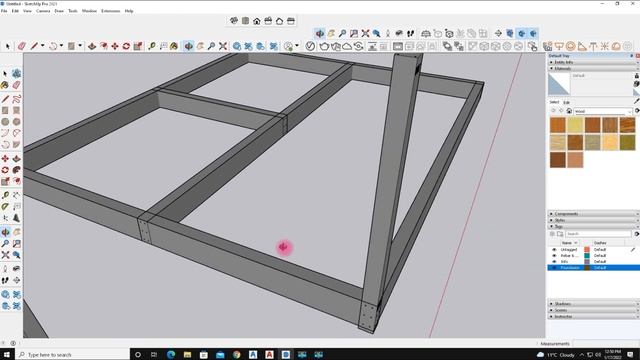Viewport: 640px width, 360px height.
Task: Expand the Shadows panel
Action: [593, 304]
